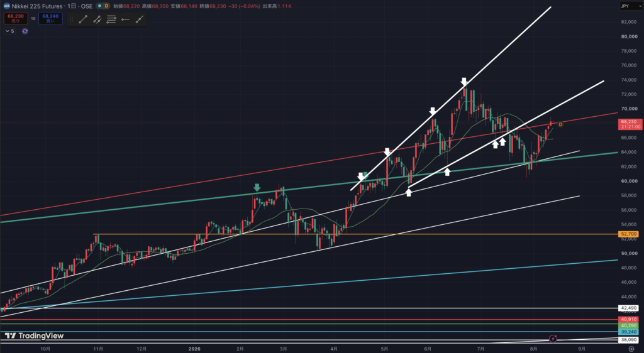Open the JPY currency dropdown
644x353 pixels.
(630, 6)
